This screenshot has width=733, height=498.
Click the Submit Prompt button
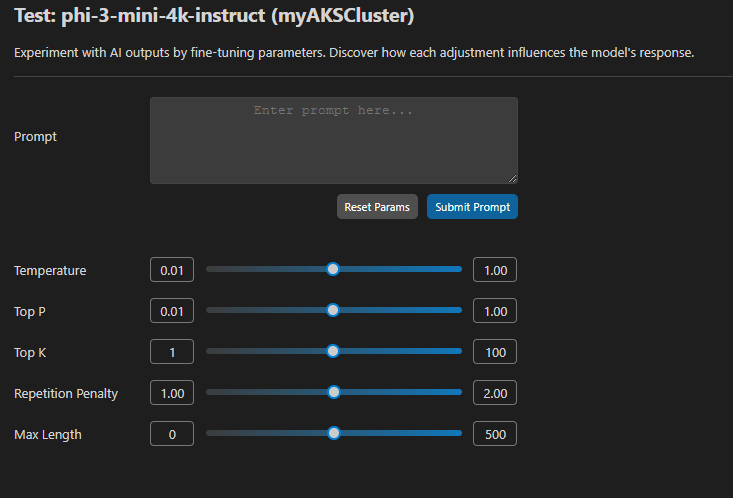472,207
